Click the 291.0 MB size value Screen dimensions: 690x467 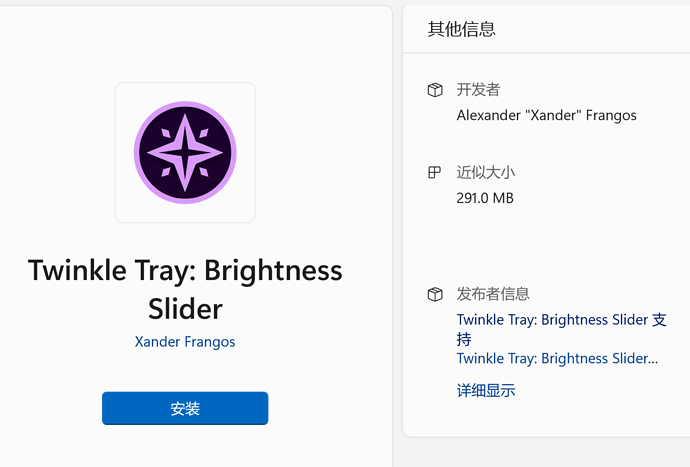[485, 198]
